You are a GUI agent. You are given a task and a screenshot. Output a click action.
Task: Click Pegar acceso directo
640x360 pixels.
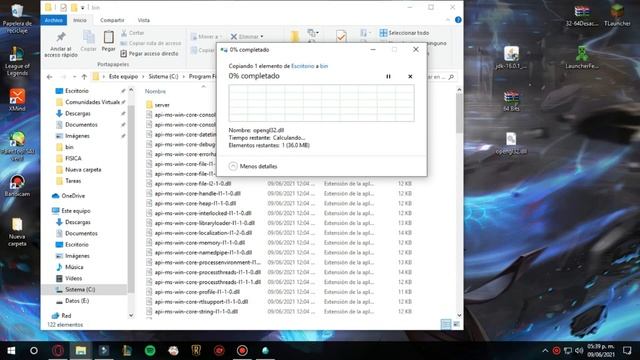coord(150,53)
